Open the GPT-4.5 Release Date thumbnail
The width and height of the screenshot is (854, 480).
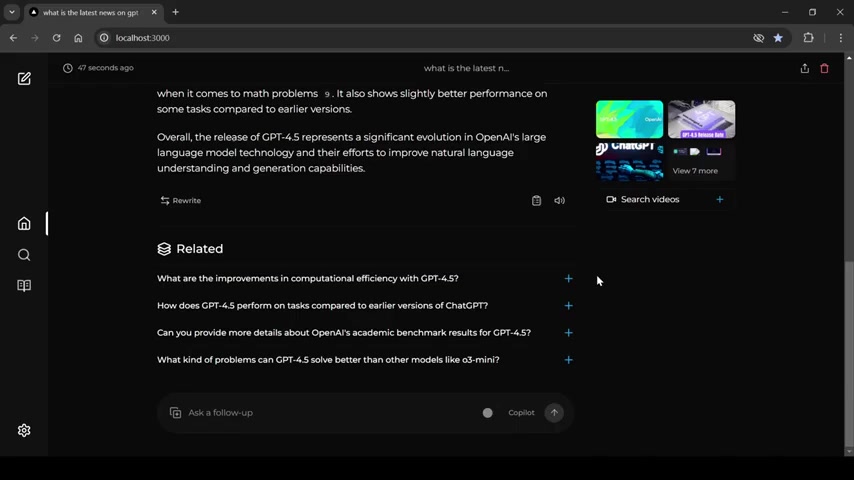point(702,119)
